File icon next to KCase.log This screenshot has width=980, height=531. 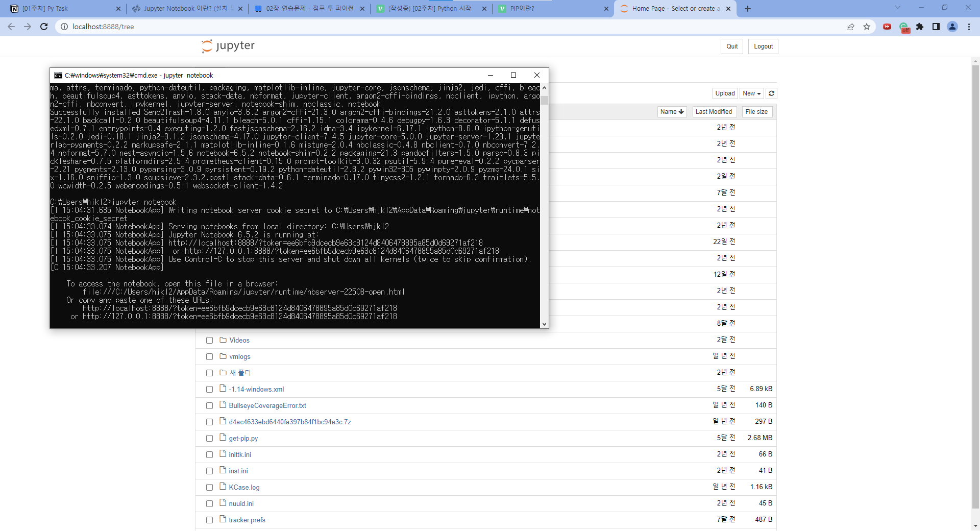point(223,487)
